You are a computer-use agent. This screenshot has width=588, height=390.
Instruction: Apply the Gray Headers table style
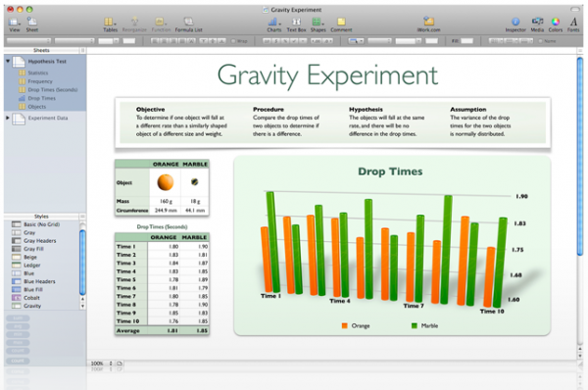pyautogui.click(x=40, y=241)
